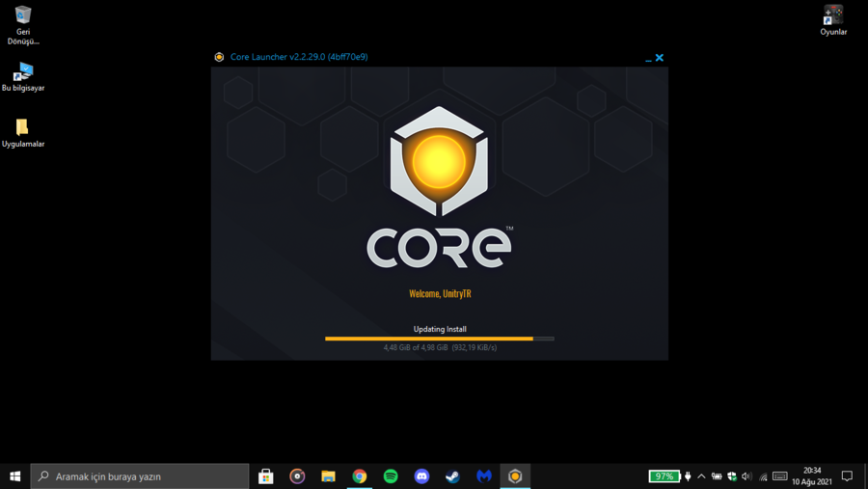Click the 97% battery indicator
The image size is (868, 489).
(x=665, y=476)
